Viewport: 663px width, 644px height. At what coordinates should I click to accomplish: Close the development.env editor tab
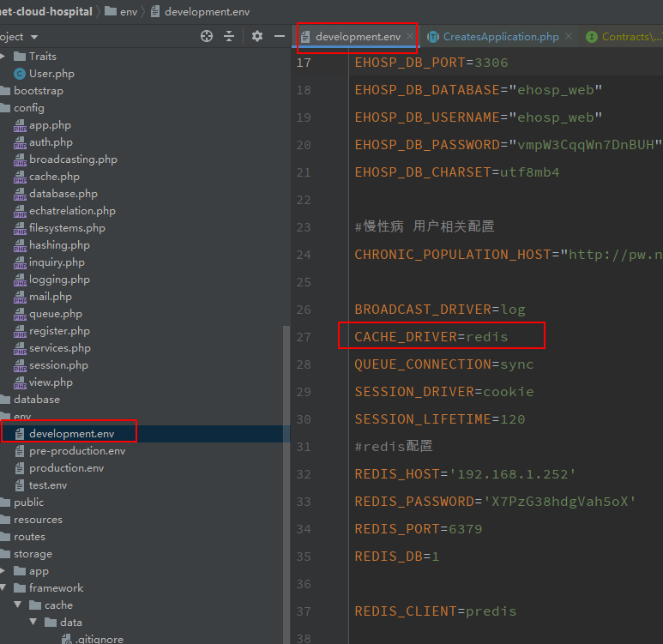[411, 37]
